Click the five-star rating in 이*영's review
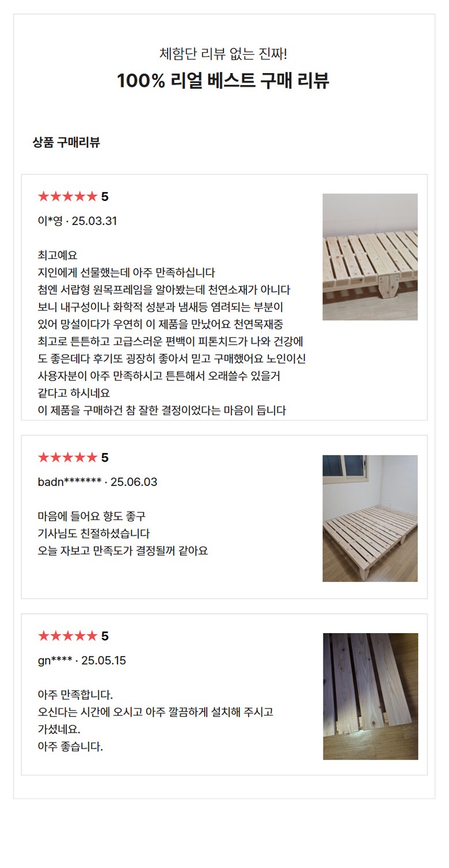Screen dimensions: 449x868 pos(67,197)
